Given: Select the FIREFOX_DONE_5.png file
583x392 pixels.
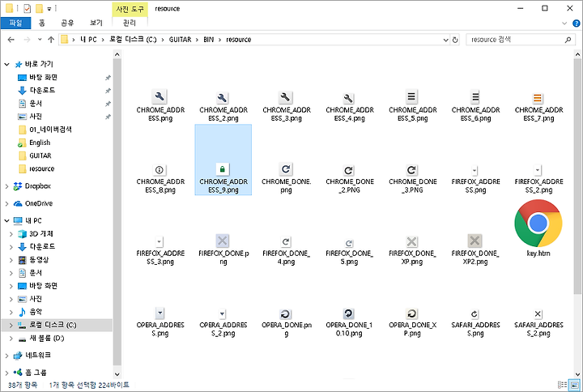Looking at the screenshot, I should coord(350,250).
